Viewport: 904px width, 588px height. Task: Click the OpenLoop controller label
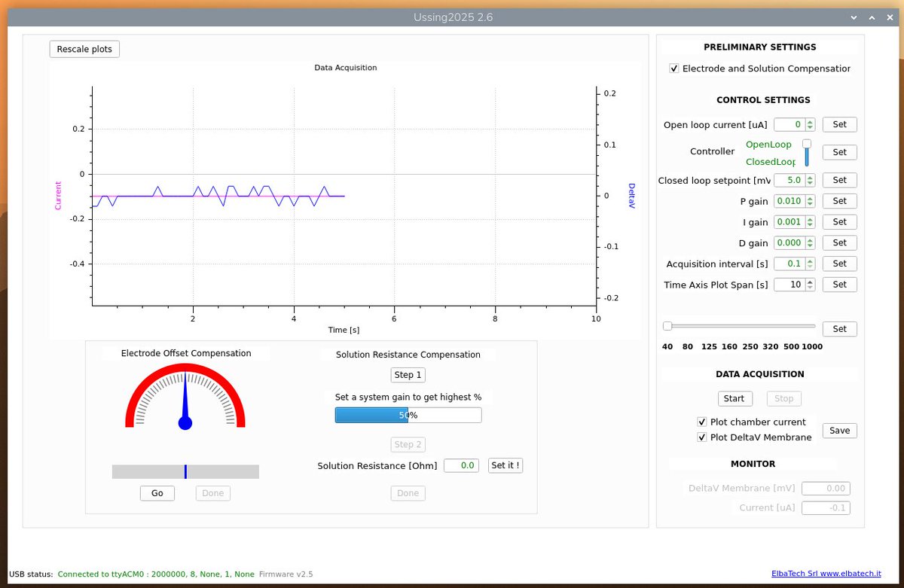pos(768,145)
